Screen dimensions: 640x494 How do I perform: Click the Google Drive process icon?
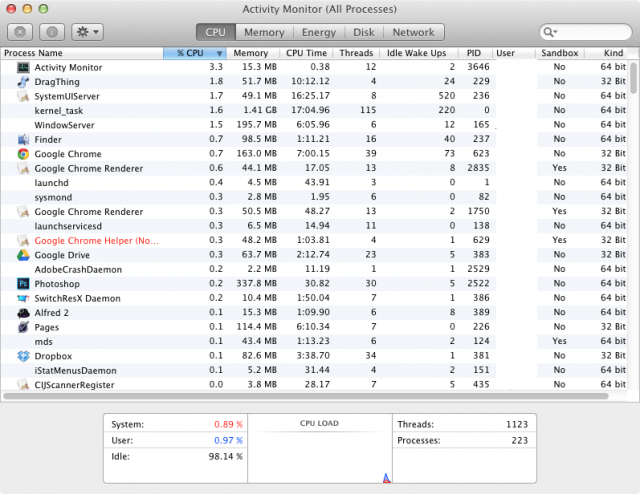(23, 255)
